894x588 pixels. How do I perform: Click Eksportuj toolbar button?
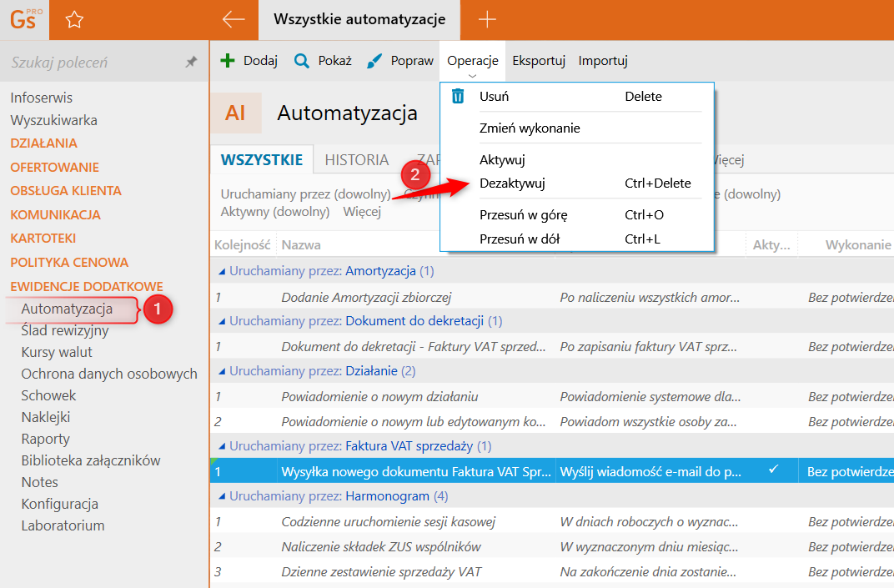[539, 60]
